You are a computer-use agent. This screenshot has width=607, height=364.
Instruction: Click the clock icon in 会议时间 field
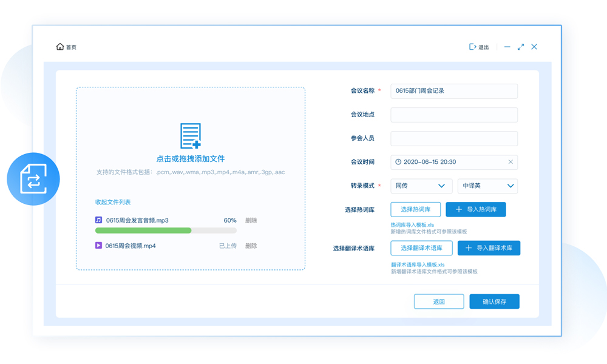click(398, 162)
